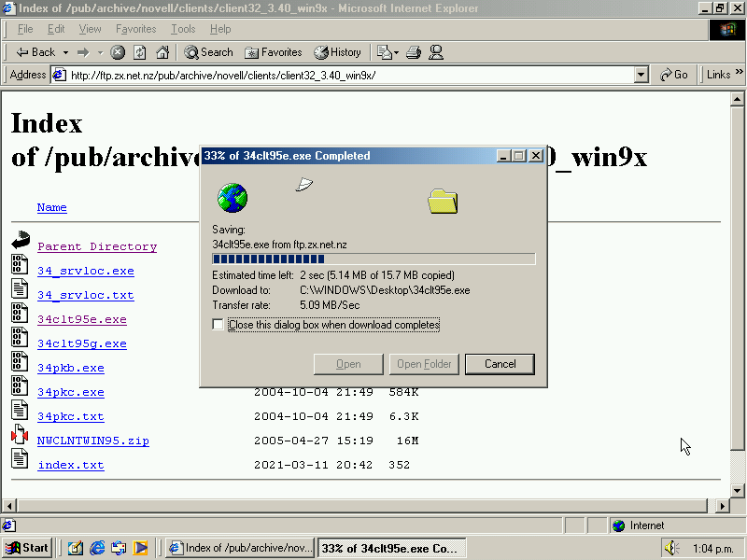Switch to the 'Index of /pub/archive/nov...' taskbar button
The height and width of the screenshot is (560, 747).
(x=242, y=548)
